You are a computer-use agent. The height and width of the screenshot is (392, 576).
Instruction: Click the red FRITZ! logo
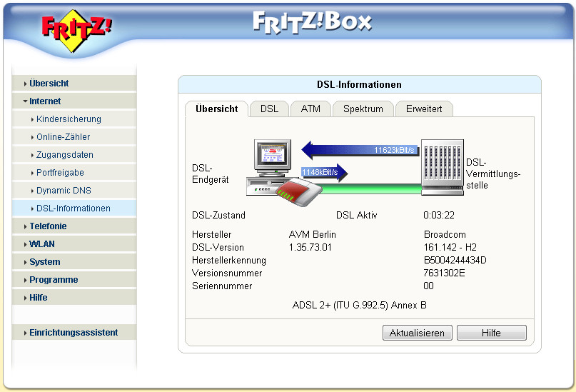pos(76,31)
